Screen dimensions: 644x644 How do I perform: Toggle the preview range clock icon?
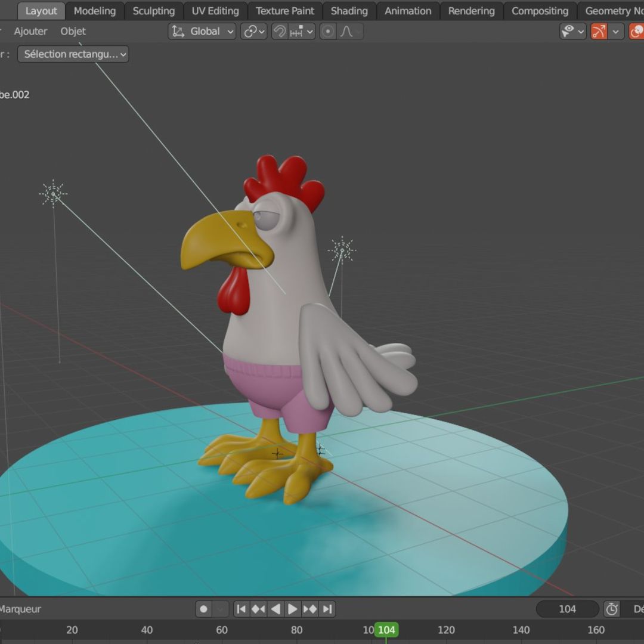click(612, 609)
